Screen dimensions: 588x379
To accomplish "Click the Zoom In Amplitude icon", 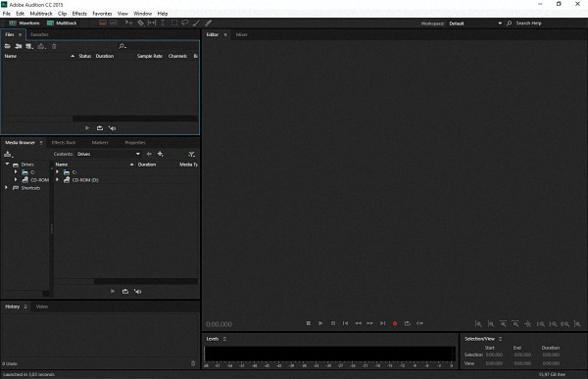I will 478,323.
